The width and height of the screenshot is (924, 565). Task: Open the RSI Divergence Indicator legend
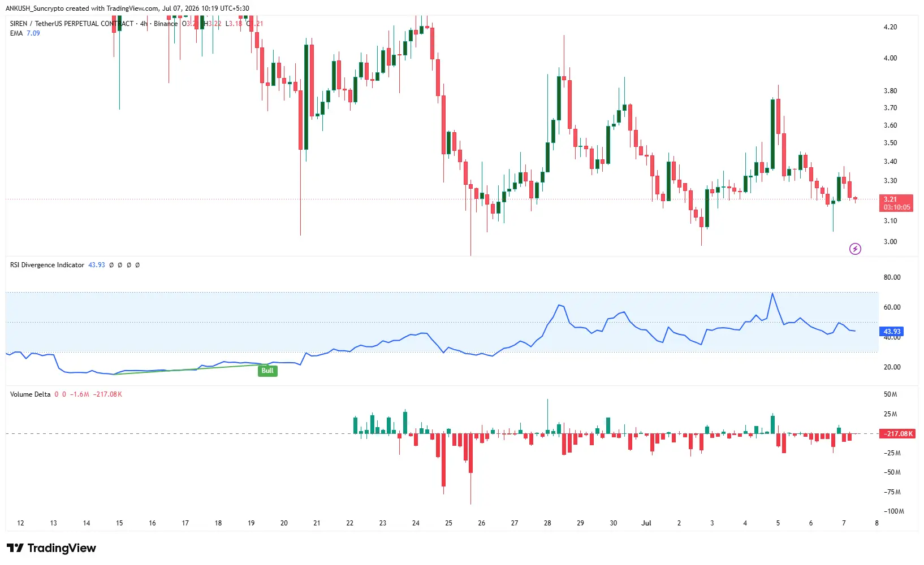(47, 265)
